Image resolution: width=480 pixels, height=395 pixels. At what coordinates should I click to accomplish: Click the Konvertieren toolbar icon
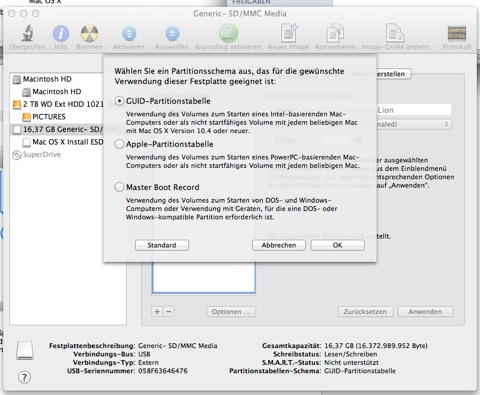(335, 33)
